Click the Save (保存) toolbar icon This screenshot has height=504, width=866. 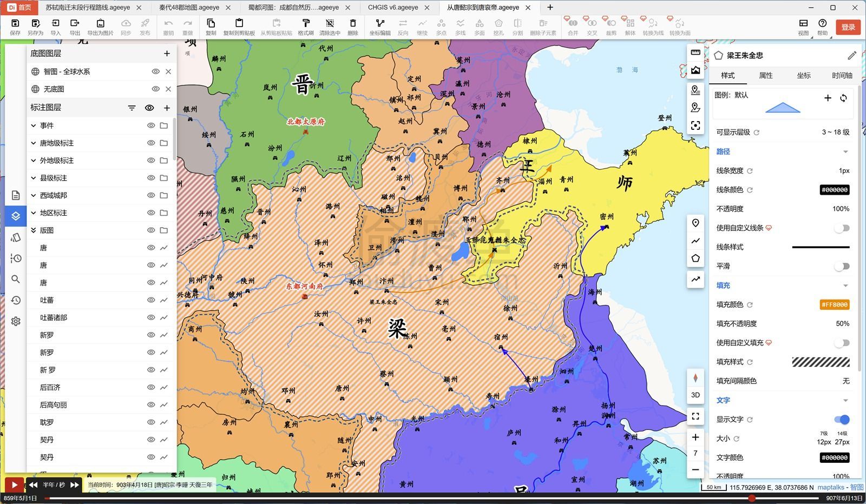coord(15,26)
